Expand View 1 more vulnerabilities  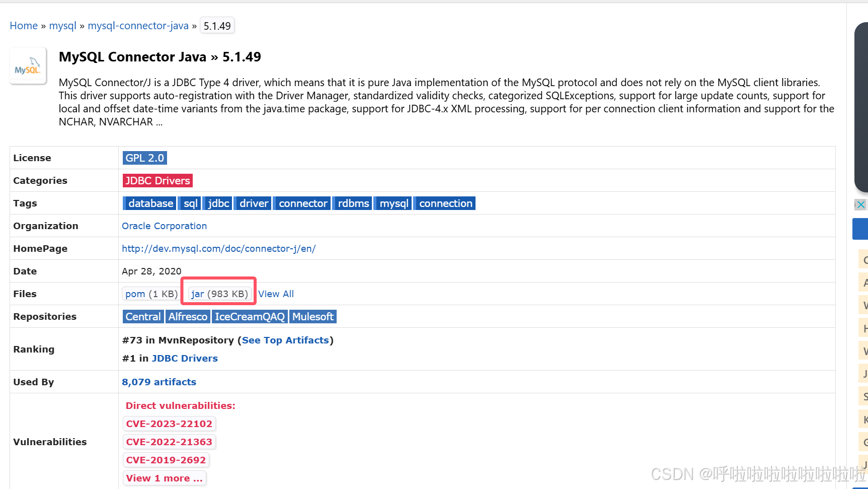coord(165,478)
